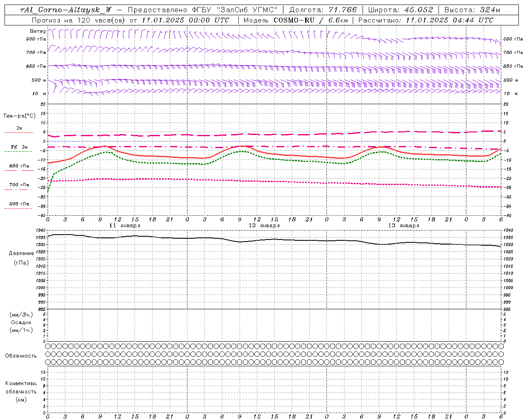
Task: Select the '11 января' date label
Action: coord(125,226)
